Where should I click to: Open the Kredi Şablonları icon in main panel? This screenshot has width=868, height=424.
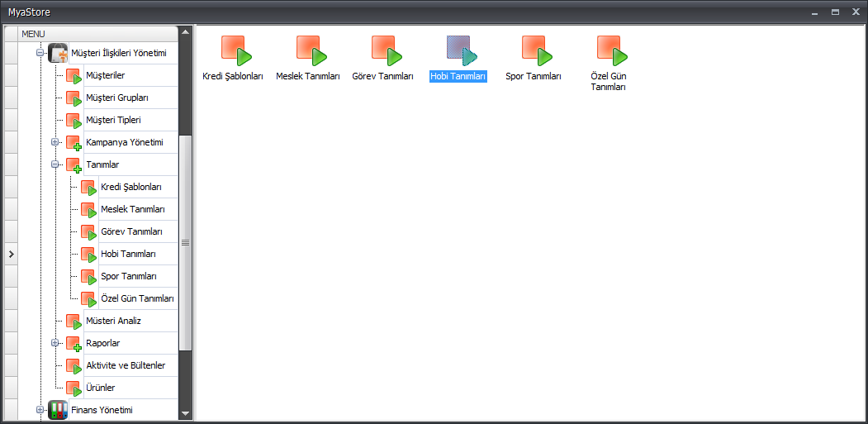[235, 51]
